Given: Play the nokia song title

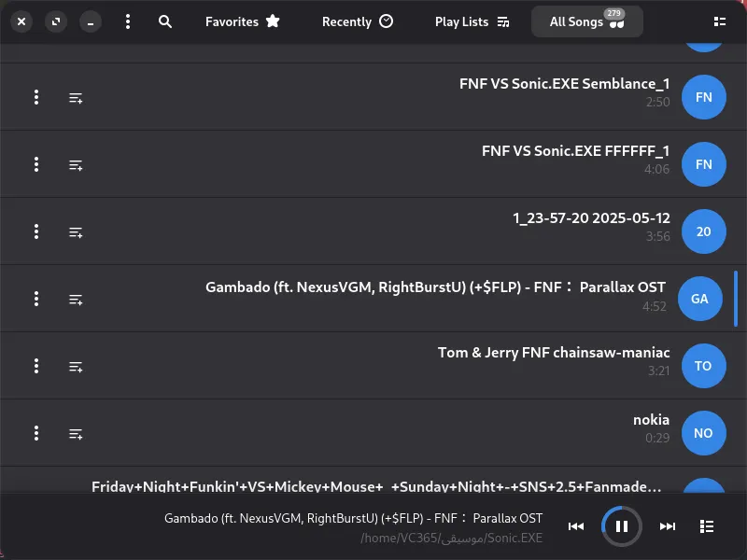Looking at the screenshot, I should pos(651,419).
